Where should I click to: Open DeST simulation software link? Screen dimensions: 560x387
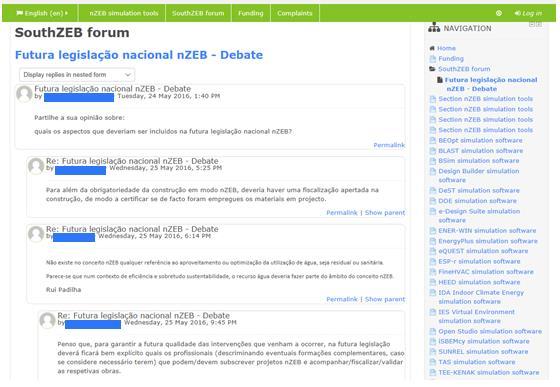(479, 190)
